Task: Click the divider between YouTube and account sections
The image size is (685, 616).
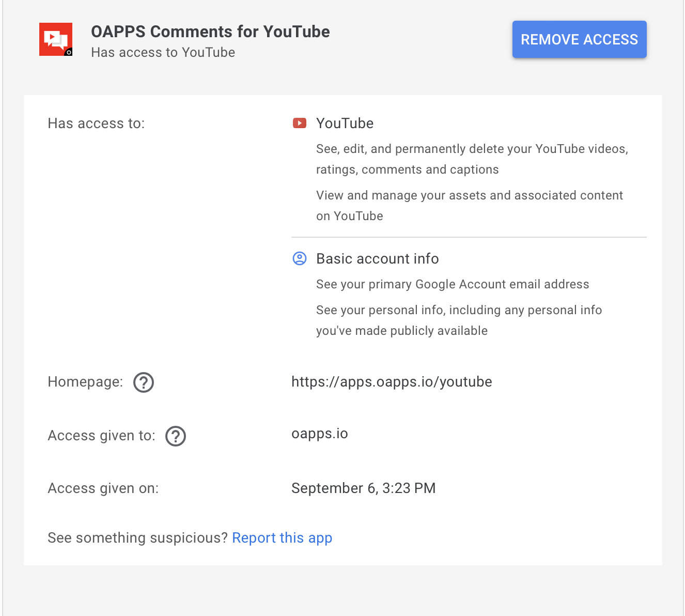Action: [x=469, y=237]
